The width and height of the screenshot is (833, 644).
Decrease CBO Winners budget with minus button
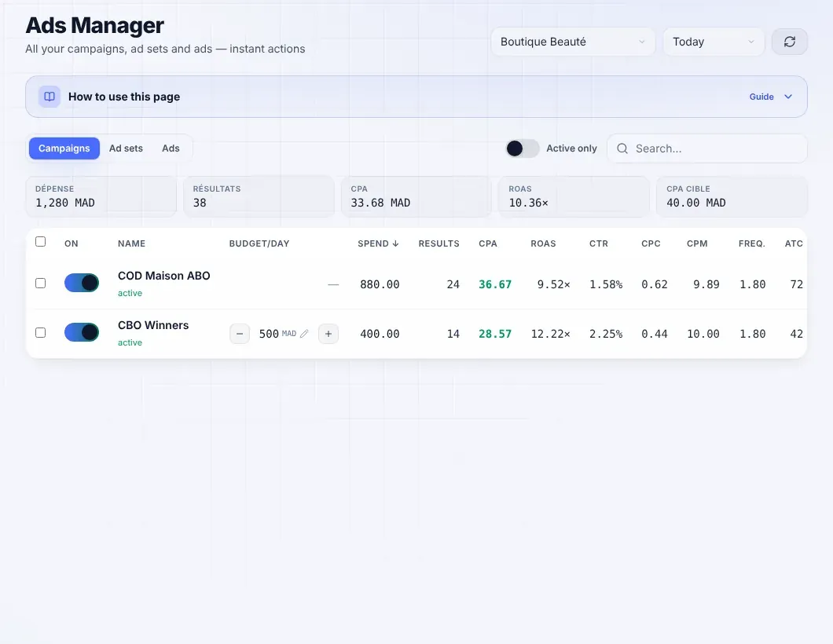(240, 334)
